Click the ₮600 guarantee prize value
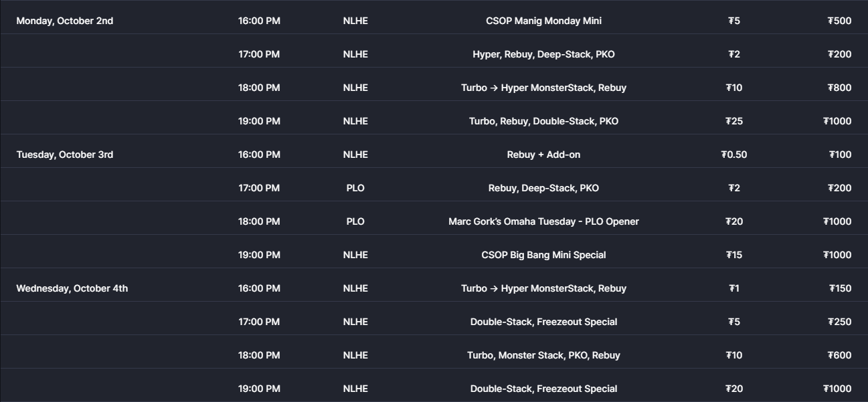The width and height of the screenshot is (868, 402). 839,355
